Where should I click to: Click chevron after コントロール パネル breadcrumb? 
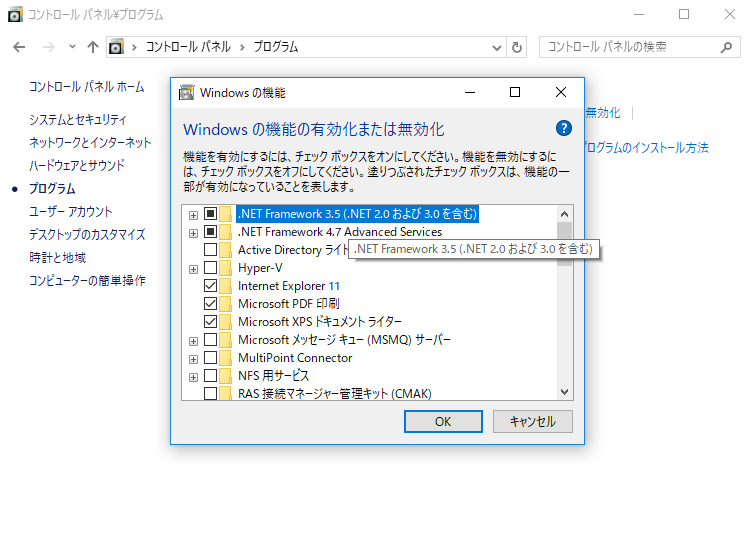tap(242, 47)
